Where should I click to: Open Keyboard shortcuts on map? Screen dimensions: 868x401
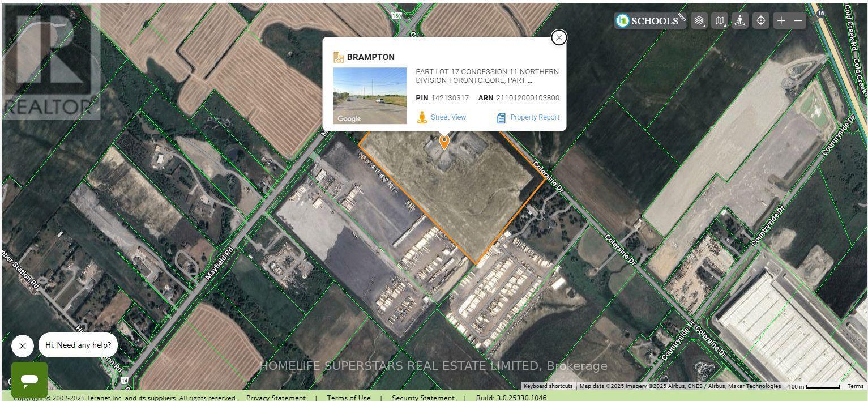tap(548, 386)
